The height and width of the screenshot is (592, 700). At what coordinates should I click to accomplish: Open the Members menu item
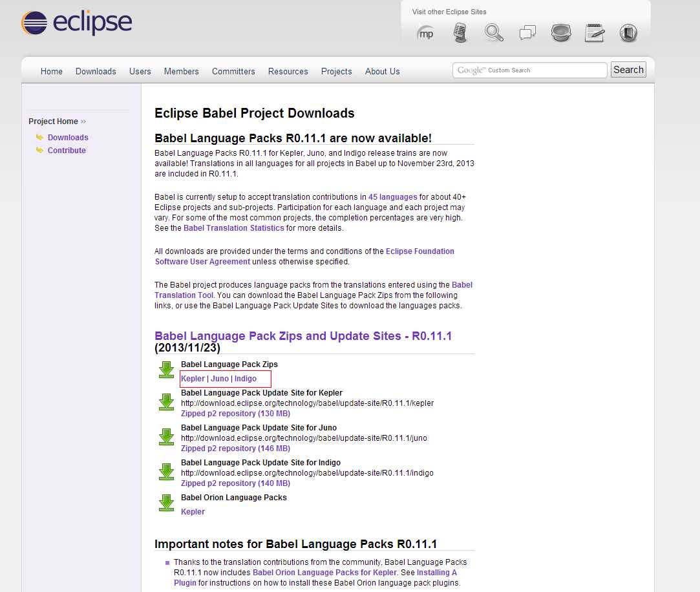[181, 72]
